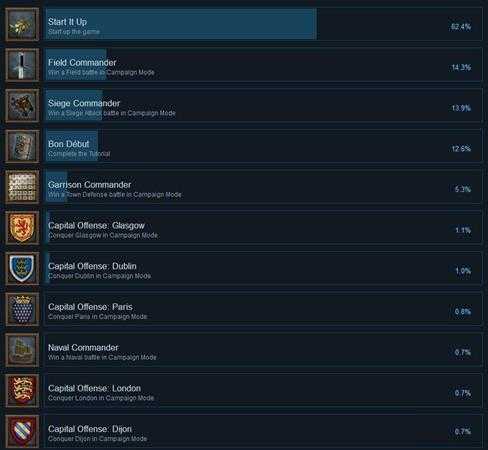Click the London three lions shield icon
This screenshot has height=450, width=488.
click(22, 391)
